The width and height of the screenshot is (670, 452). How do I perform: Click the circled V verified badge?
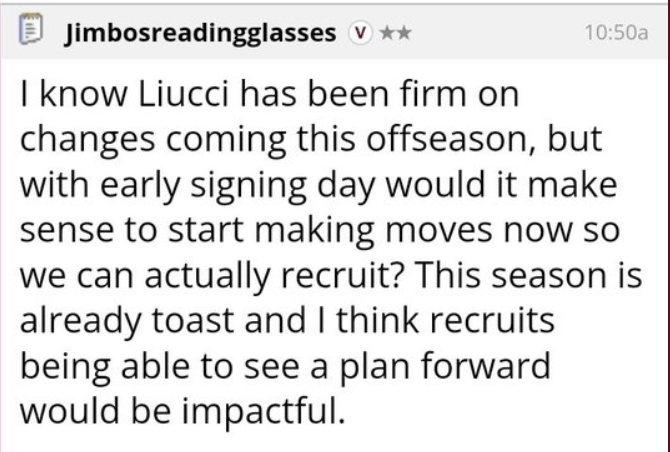360,33
